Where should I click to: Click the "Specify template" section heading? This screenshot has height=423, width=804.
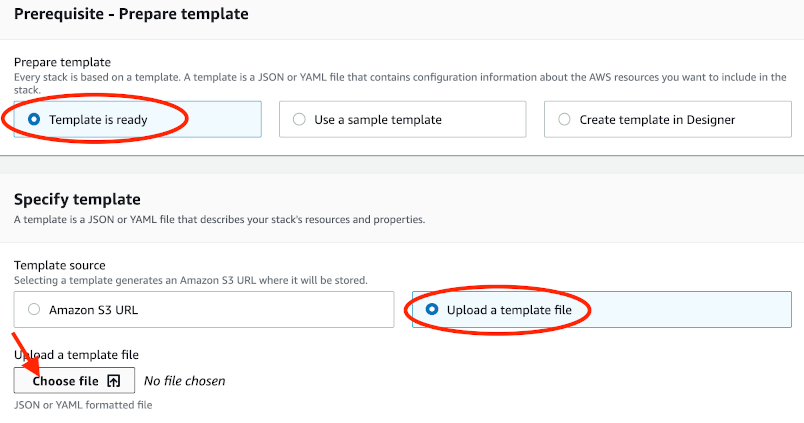tap(77, 199)
